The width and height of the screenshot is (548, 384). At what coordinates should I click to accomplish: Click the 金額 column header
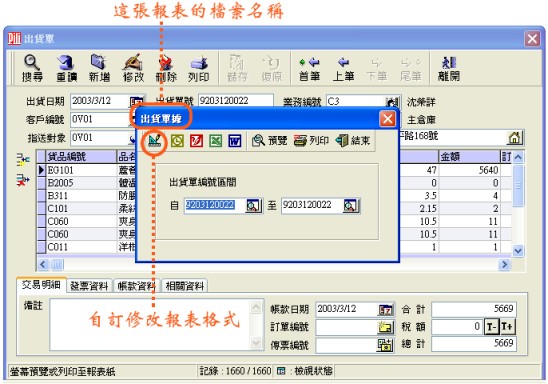[x=469, y=157]
